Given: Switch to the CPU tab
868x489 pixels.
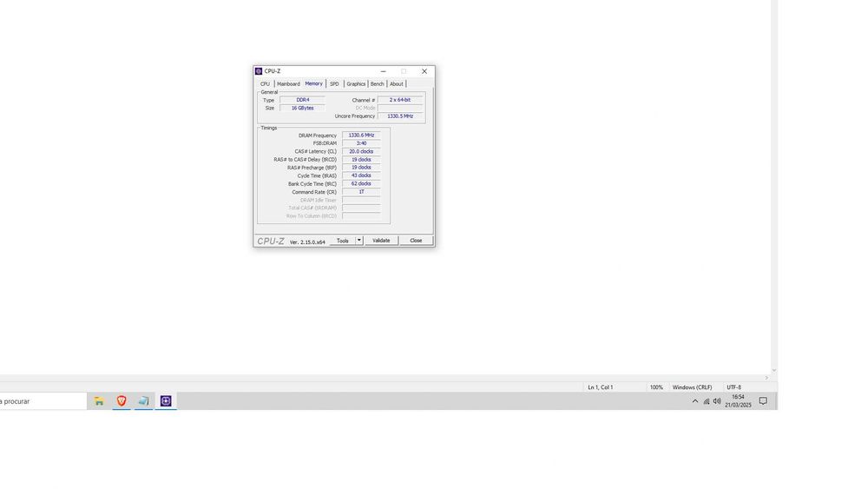Looking at the screenshot, I should (x=265, y=84).
